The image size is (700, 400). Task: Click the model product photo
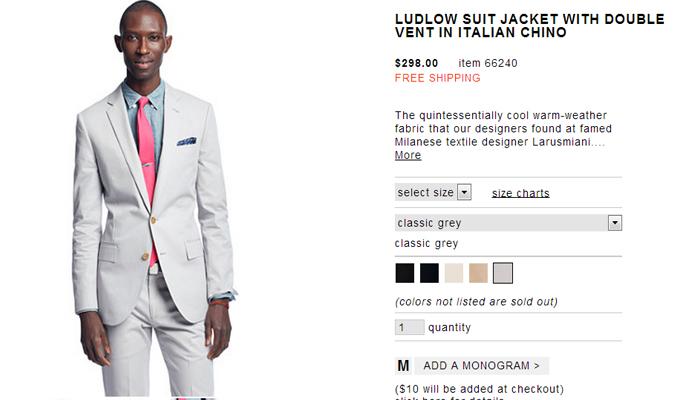click(x=153, y=200)
